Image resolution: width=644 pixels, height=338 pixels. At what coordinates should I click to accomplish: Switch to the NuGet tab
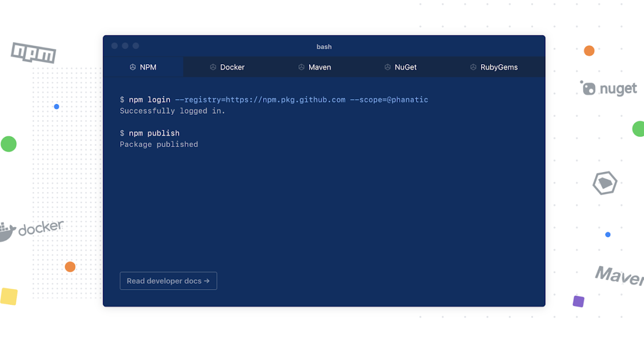(401, 67)
